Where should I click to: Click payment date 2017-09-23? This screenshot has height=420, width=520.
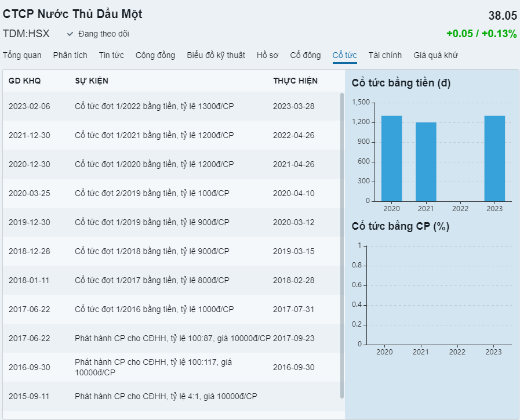(293, 338)
